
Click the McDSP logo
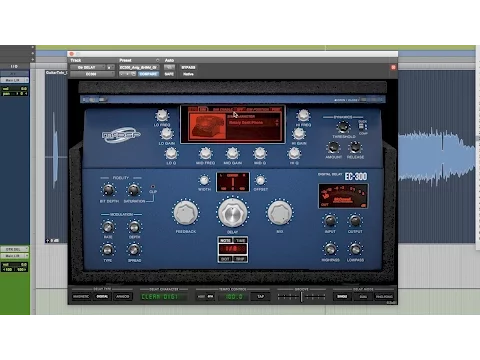[x=121, y=134]
